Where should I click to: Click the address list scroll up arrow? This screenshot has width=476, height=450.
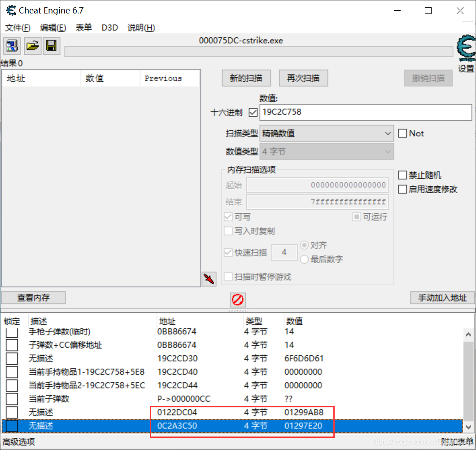[x=468, y=335]
